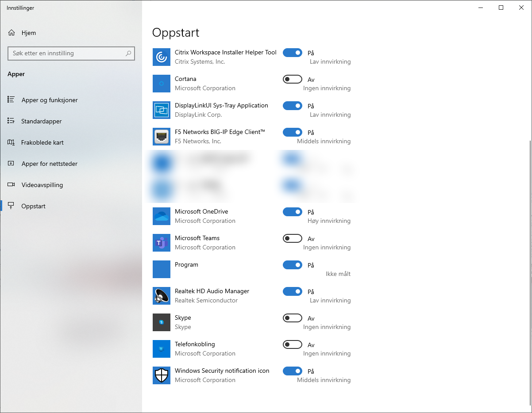The width and height of the screenshot is (532, 413).
Task: Select Videoavspilling in sidebar
Action: point(71,185)
